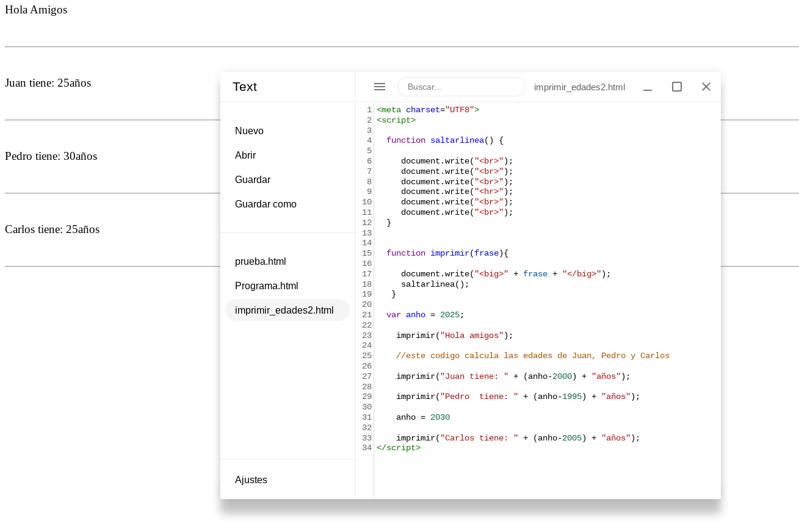The height and width of the screenshot is (532, 799).
Task: Close the Text editor window
Action: (x=706, y=87)
